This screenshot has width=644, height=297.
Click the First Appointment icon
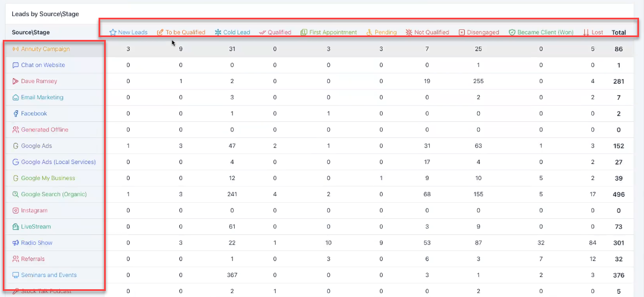[x=304, y=32]
